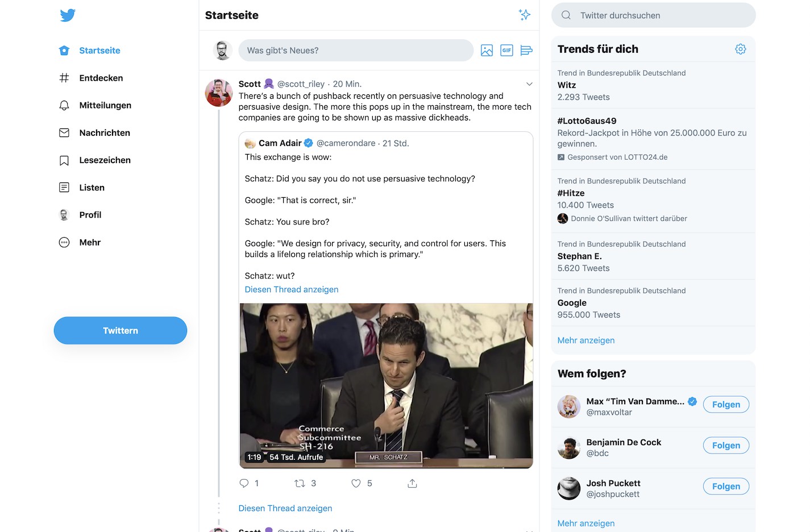This screenshot has width=810, height=532.
Task: Open Scott's tweet options chevron
Action: (x=529, y=84)
